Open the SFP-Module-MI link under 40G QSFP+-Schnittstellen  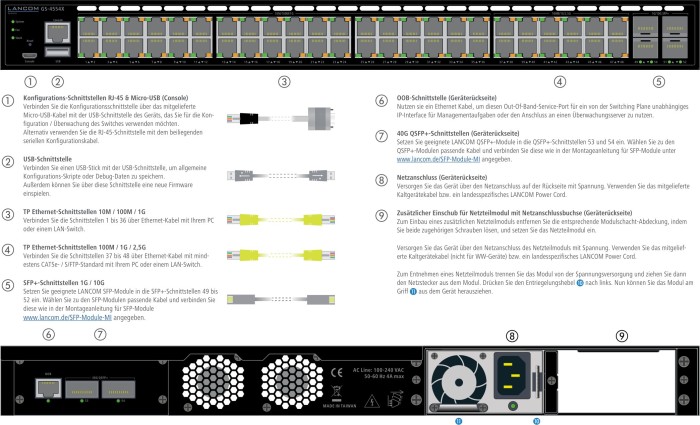click(x=438, y=159)
